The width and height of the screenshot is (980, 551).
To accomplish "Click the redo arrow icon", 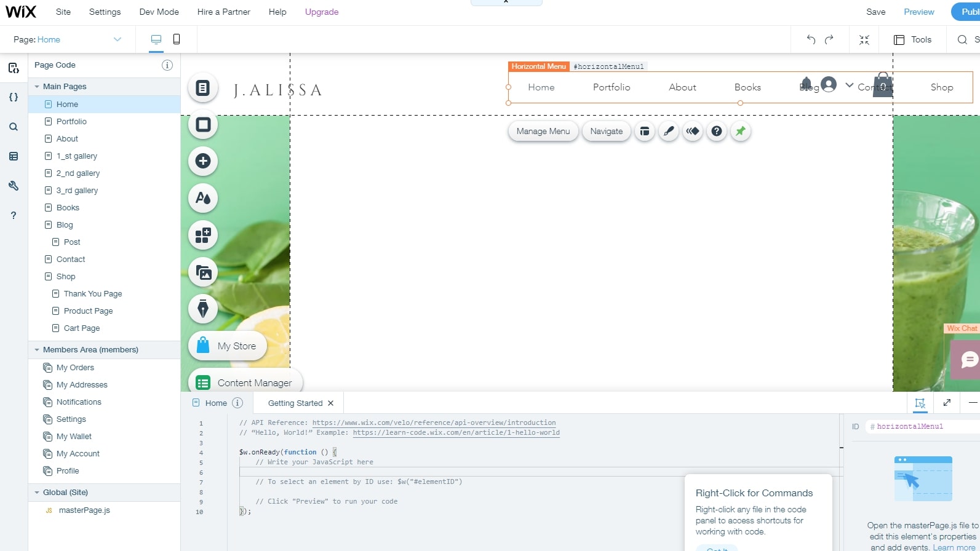I will (829, 39).
